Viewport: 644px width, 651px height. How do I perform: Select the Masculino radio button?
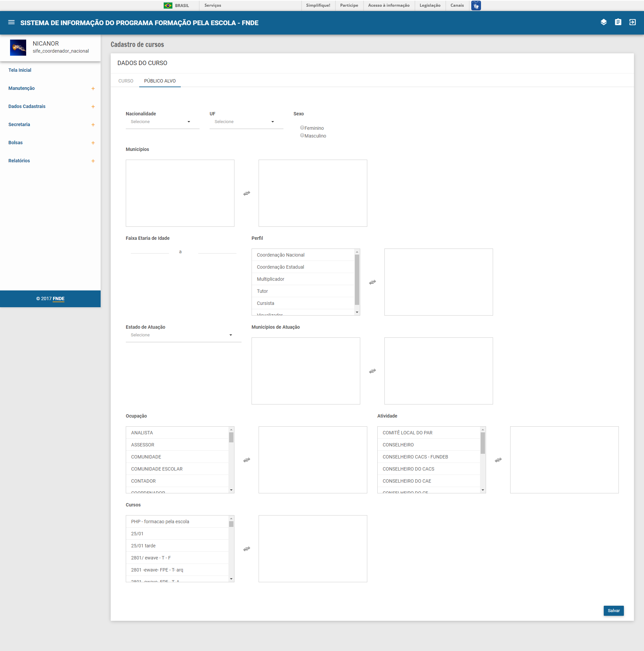point(302,135)
